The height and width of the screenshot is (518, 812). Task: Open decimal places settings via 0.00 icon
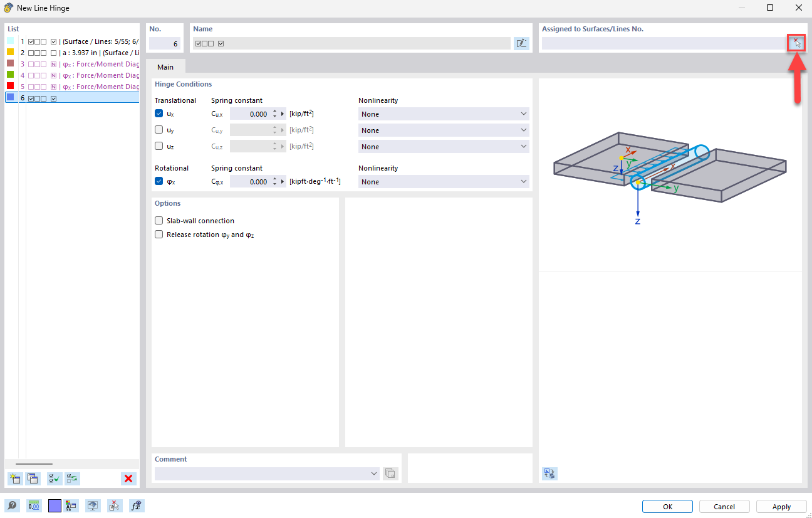click(34, 505)
